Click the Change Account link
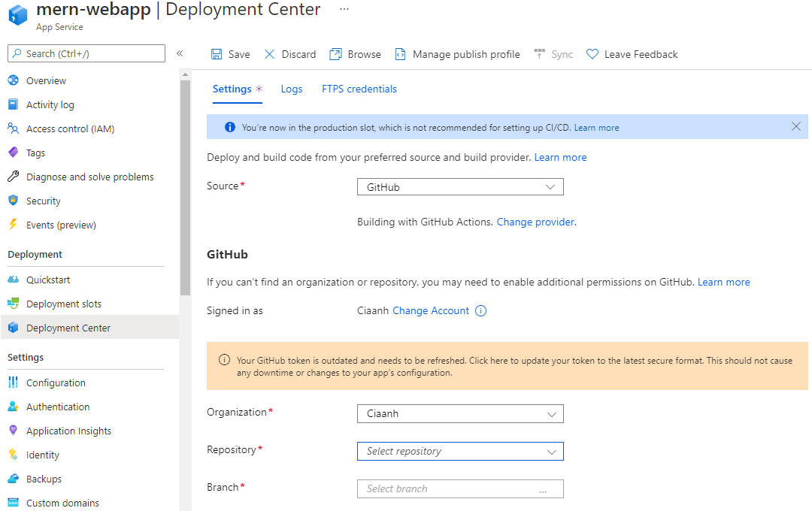Viewport: 812px width, 511px height. click(x=430, y=310)
